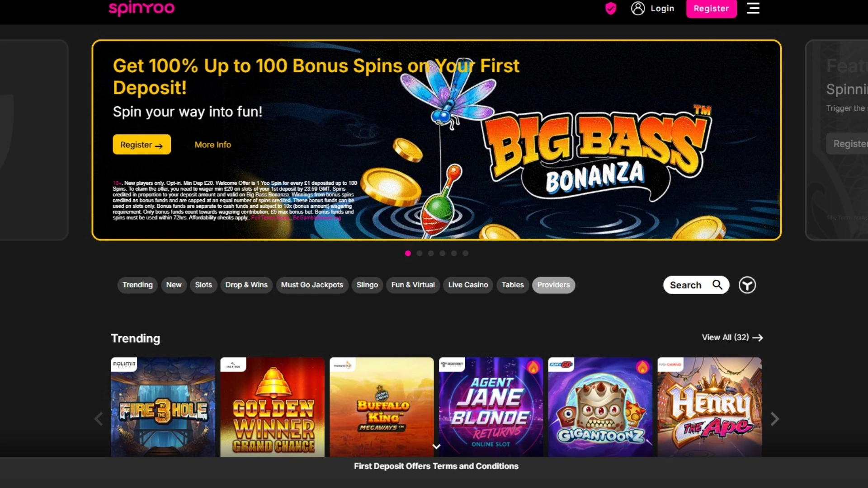The height and width of the screenshot is (488, 868).
Task: Open the Gigantoonz game
Action: click(600, 407)
